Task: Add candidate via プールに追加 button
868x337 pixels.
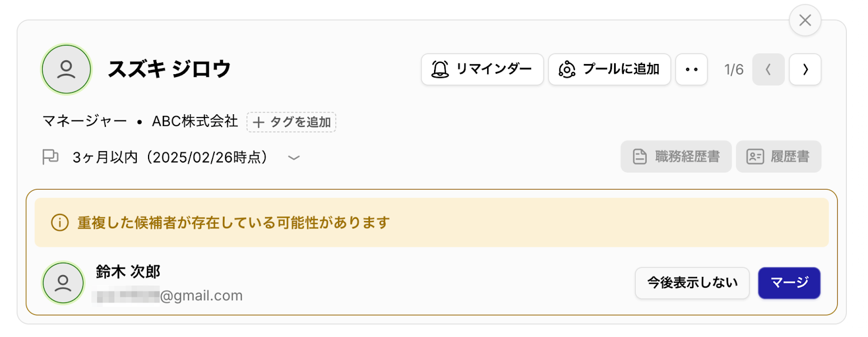Action: coord(609,69)
